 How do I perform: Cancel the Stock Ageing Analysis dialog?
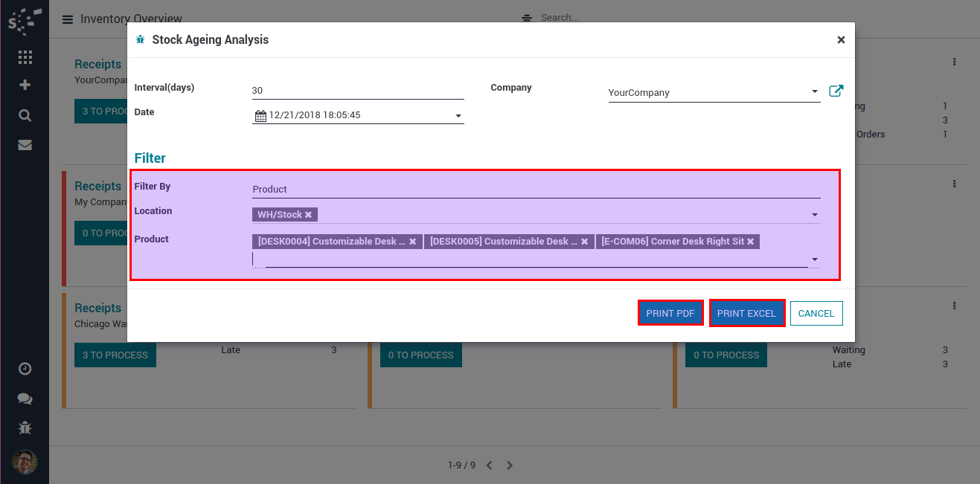point(816,313)
